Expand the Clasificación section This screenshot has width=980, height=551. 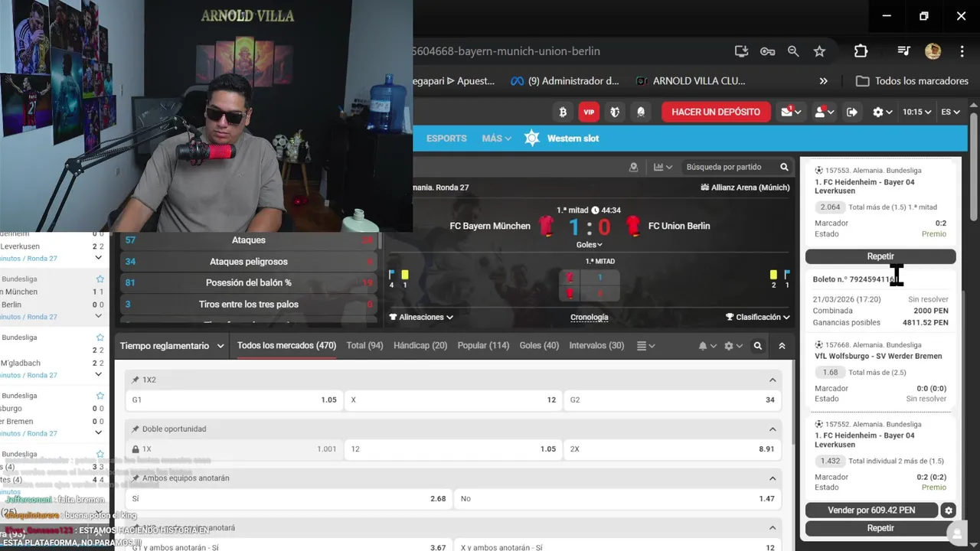(x=758, y=317)
